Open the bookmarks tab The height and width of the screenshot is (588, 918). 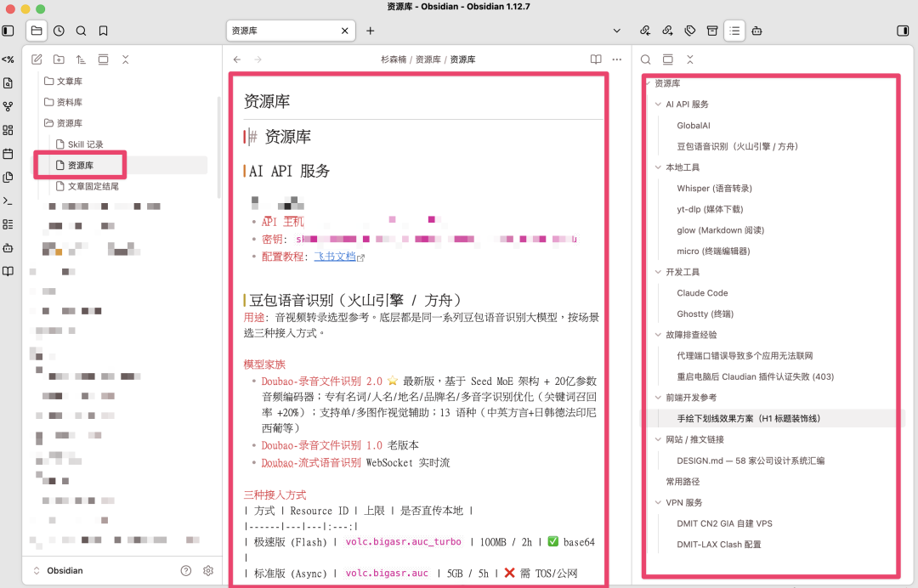click(x=103, y=31)
